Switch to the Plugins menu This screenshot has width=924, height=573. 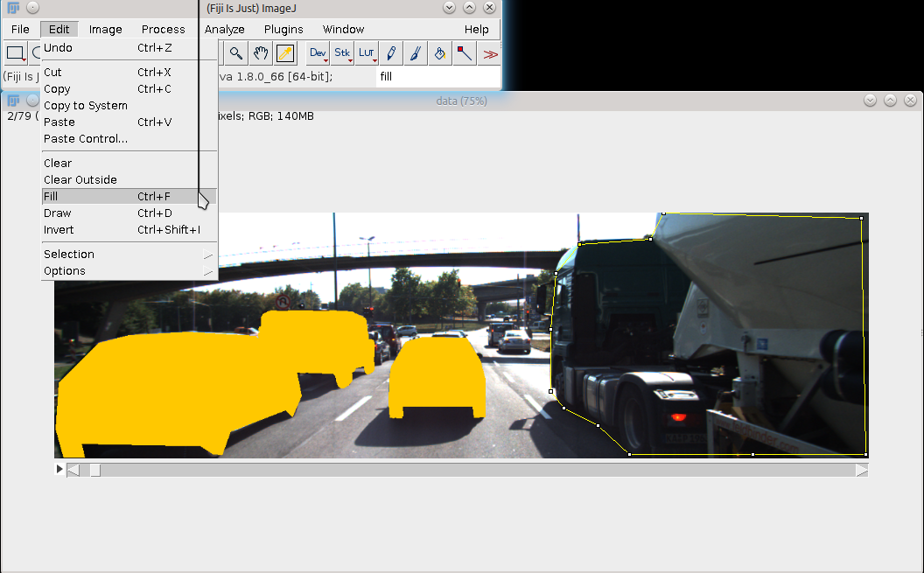283,29
